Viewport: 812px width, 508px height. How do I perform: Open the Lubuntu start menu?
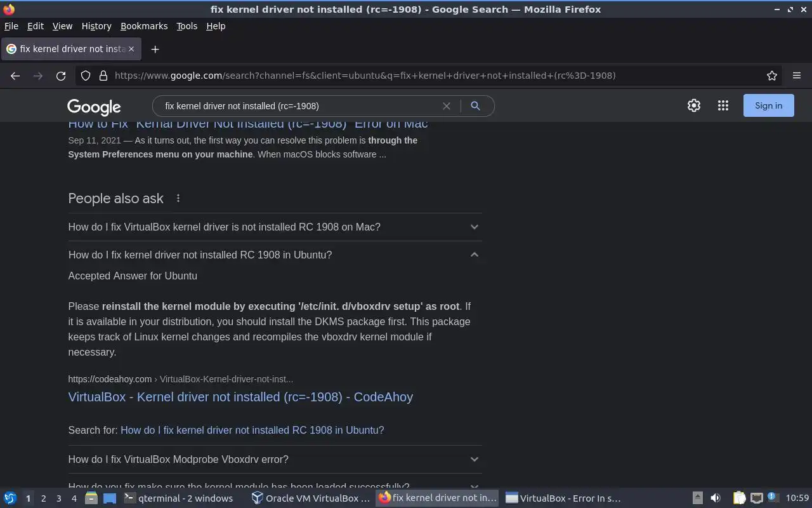pos(10,498)
